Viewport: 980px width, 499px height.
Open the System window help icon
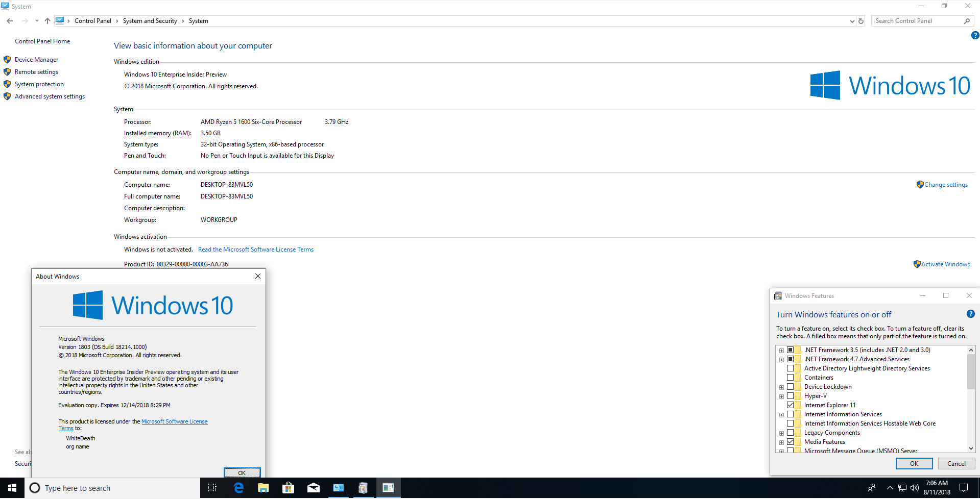coord(975,35)
